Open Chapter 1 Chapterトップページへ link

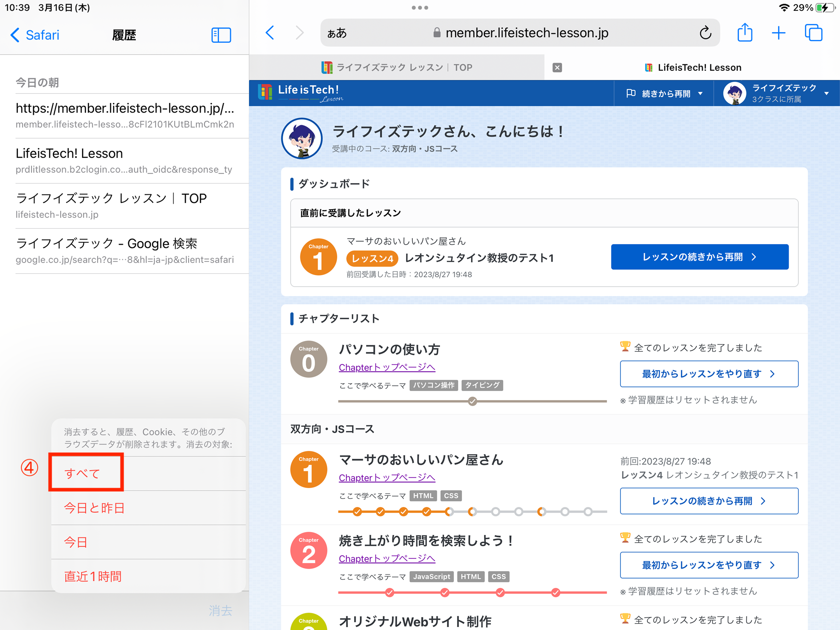tap(387, 477)
